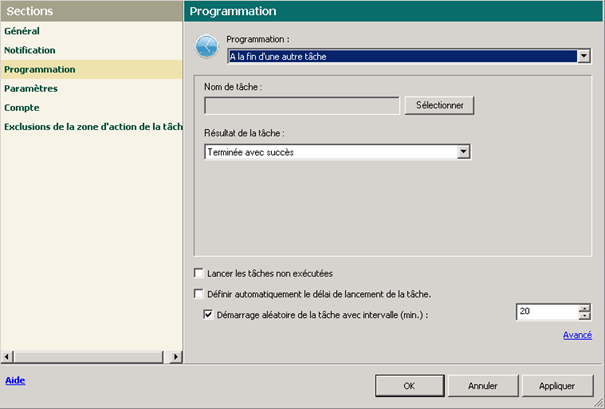This screenshot has width=605, height=409.
Task: Decrease the interval spinner value
Action: (584, 317)
